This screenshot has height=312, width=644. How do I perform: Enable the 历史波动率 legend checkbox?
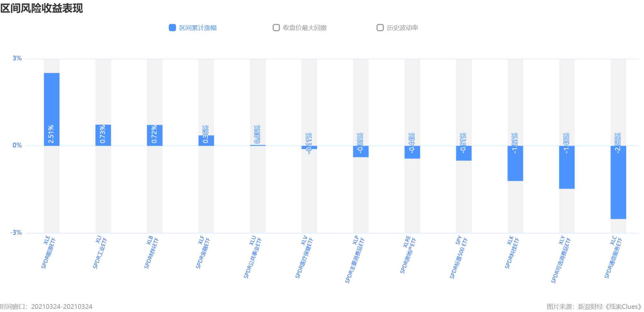coord(380,28)
